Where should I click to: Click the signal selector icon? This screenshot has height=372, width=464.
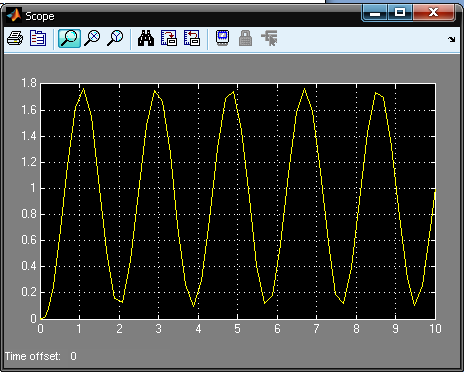[x=269, y=38]
